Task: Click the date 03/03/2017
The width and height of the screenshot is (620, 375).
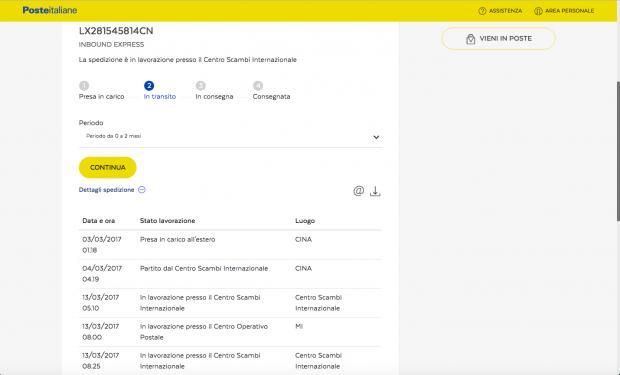Action: click(x=102, y=239)
